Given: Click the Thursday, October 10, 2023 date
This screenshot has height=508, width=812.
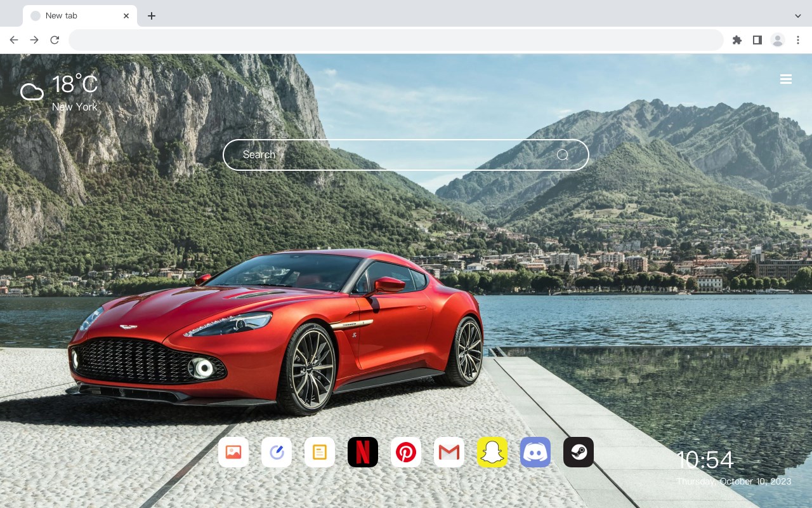Looking at the screenshot, I should coord(734,481).
